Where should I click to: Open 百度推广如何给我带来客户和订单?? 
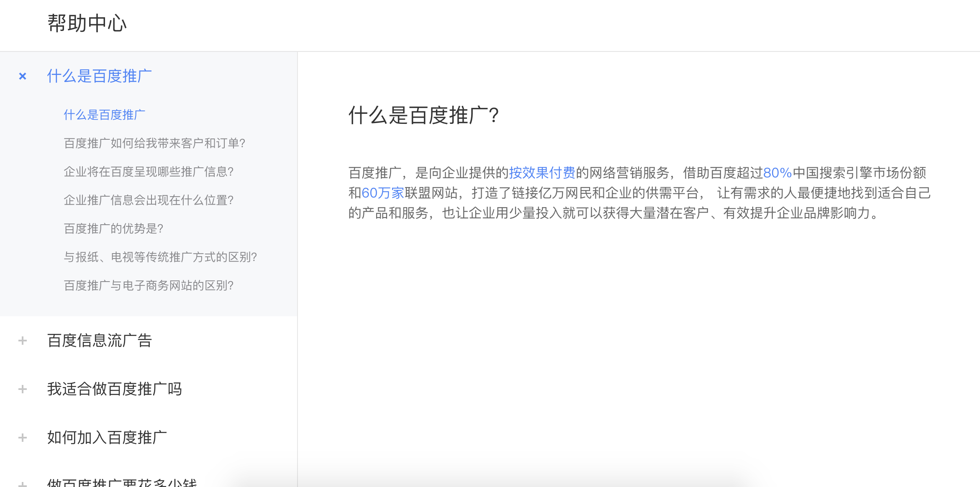pyautogui.click(x=154, y=143)
